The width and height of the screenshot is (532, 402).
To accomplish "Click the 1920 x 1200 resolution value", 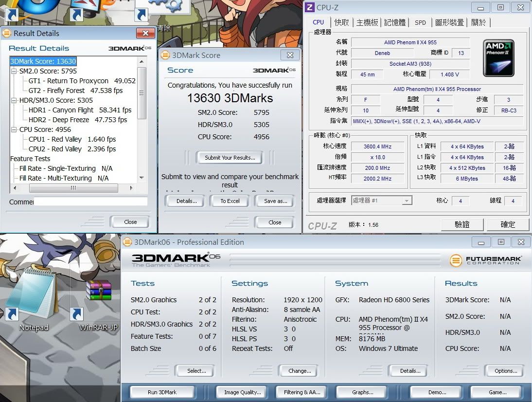I will tap(303, 300).
